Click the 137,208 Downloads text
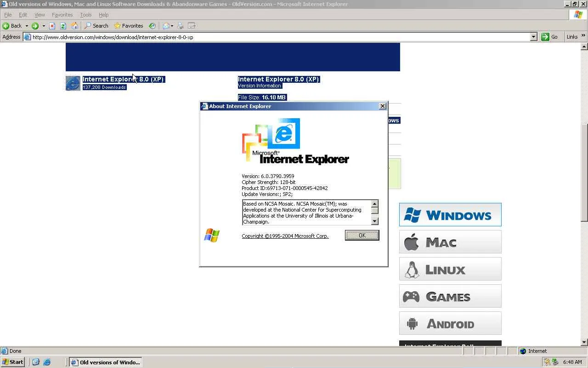 (104, 87)
